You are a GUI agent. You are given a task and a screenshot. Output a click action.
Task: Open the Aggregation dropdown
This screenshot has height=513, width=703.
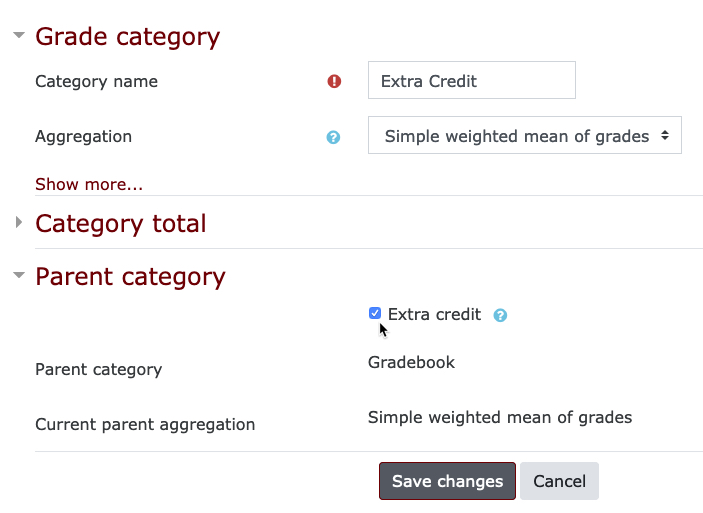click(x=525, y=135)
